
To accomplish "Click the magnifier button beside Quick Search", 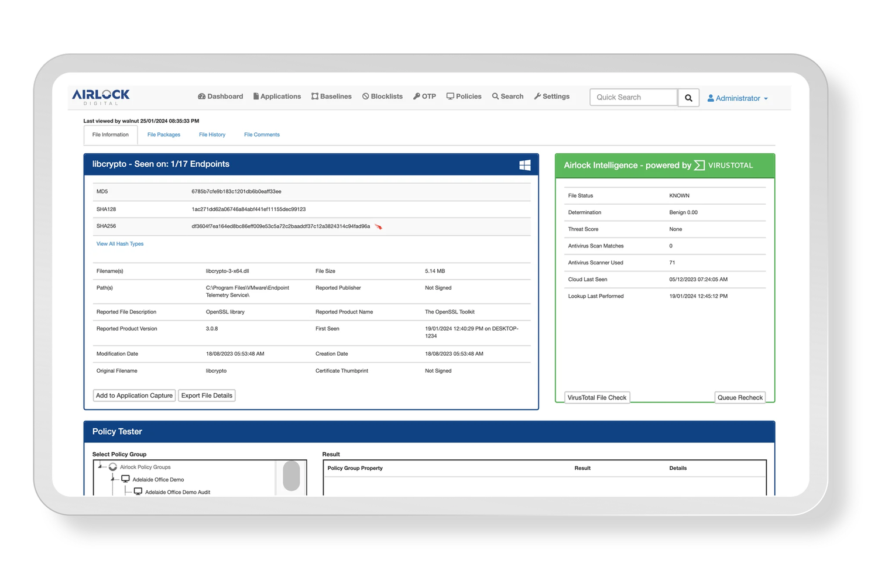I will point(688,97).
